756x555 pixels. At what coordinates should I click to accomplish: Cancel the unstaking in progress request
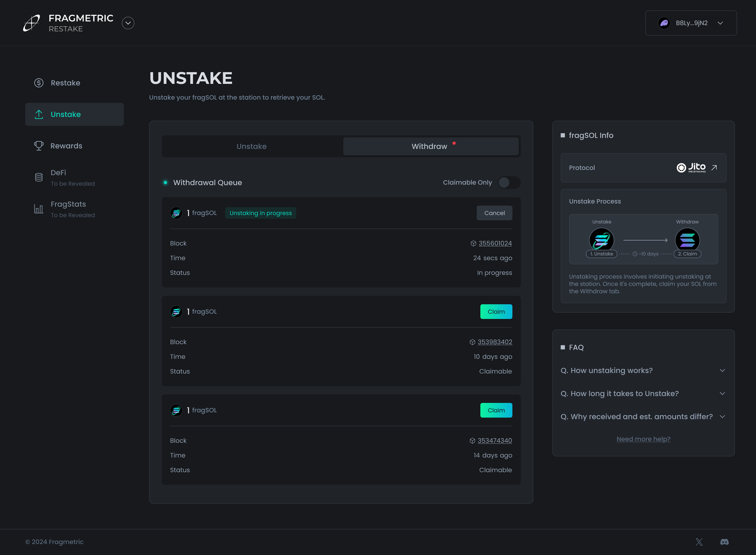[494, 213]
